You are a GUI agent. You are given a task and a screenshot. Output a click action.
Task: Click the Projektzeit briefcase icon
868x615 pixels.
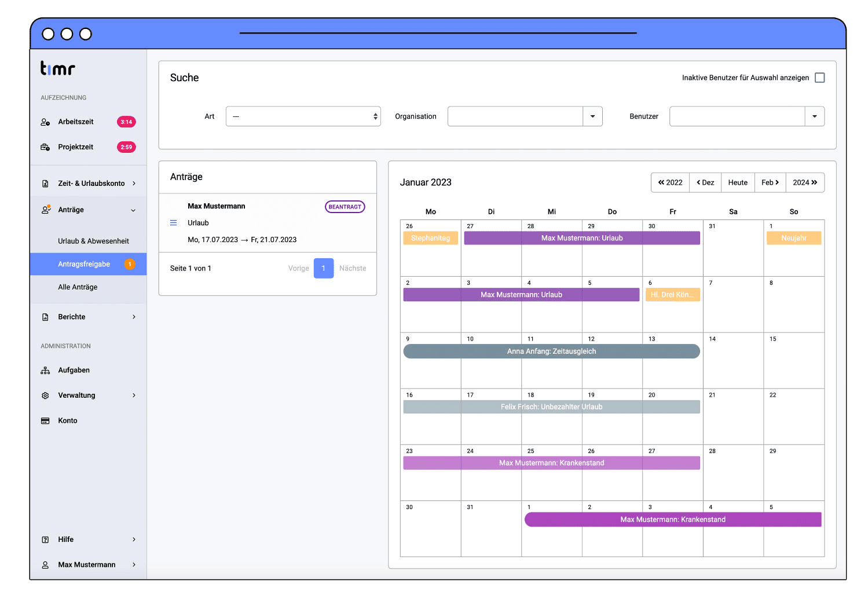click(x=45, y=147)
